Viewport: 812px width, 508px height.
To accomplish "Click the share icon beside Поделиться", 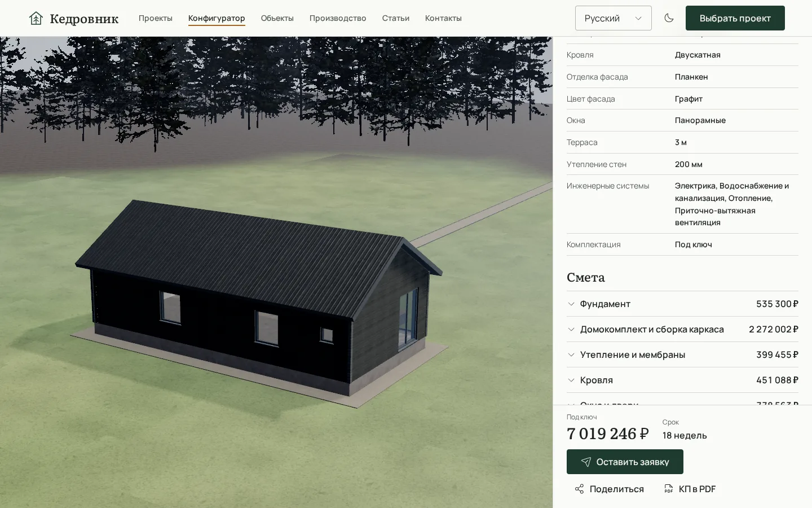I will (579, 489).
